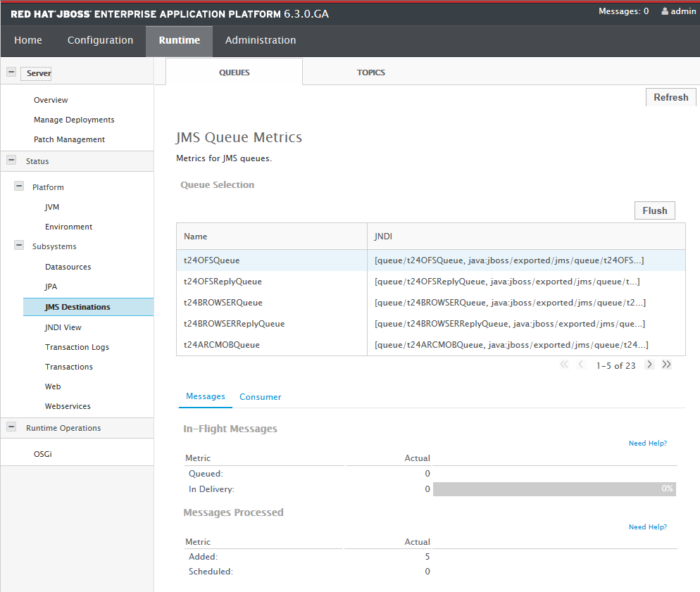
Task: Open the Consumer tab
Action: pos(260,397)
